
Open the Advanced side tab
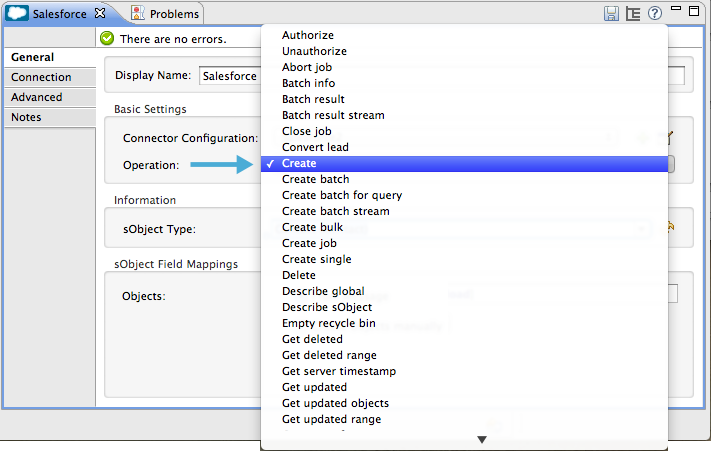click(x=50, y=97)
